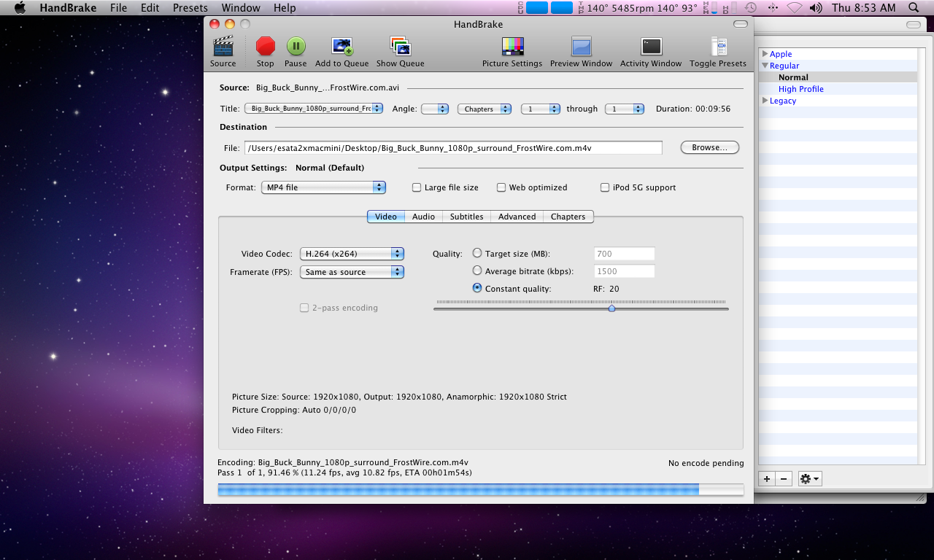Open the Video Codec dropdown

pyautogui.click(x=352, y=254)
